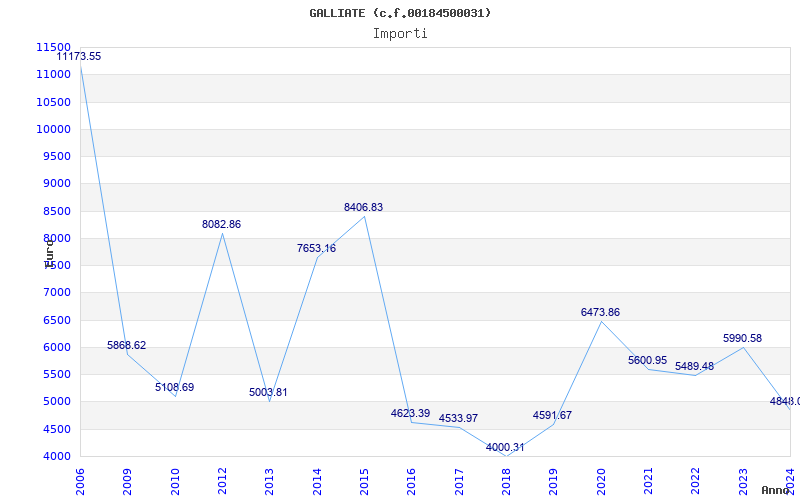The width and height of the screenshot is (800, 500).
Task: Click the 2013 x-axis year label
Action: pos(269,482)
